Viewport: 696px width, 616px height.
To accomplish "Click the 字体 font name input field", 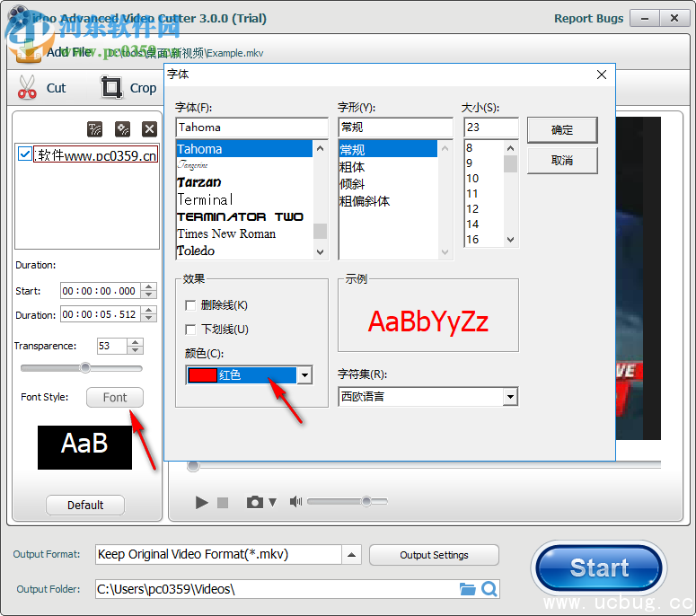I will click(x=251, y=128).
